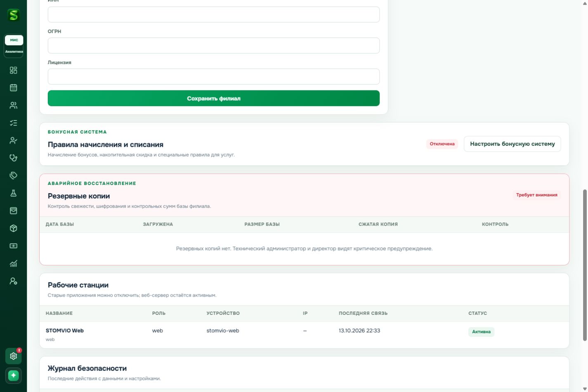Open the stethoscope icon in sidebar
Screen dimensions: 588x392
click(14, 158)
